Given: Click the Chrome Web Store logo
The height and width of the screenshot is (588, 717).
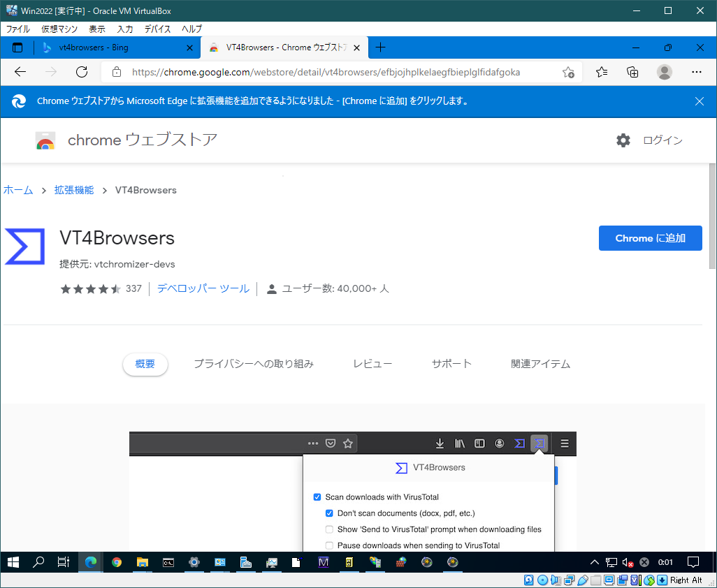Looking at the screenshot, I should tap(45, 141).
